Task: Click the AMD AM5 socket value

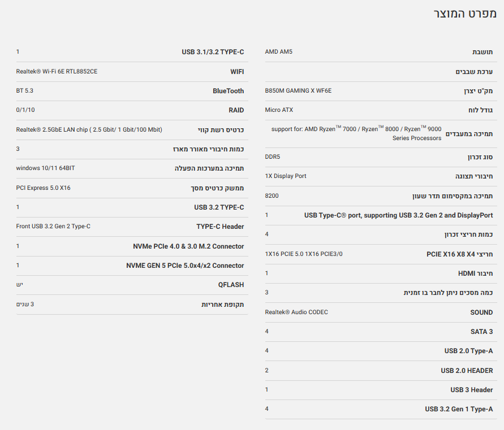Action: 279,52
